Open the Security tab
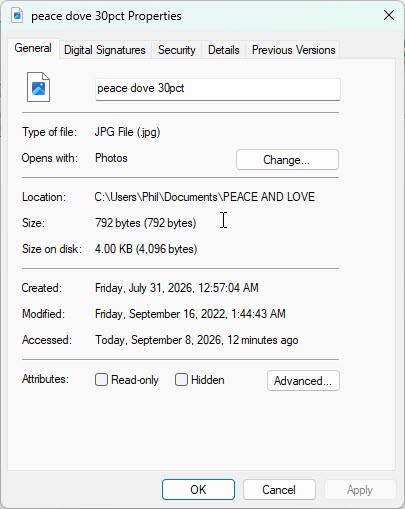Viewport: 405px width, 509px height. coord(177,50)
